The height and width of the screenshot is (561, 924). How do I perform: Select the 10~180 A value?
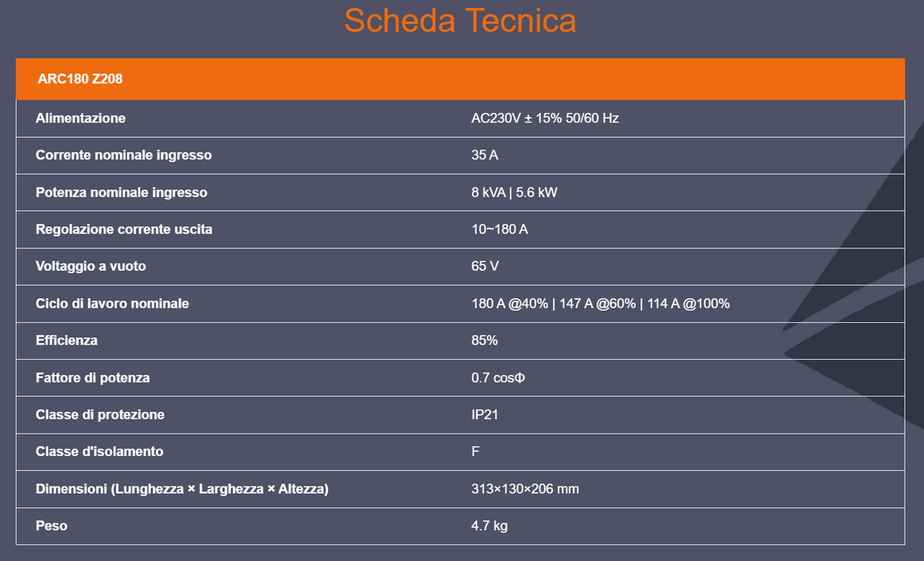[500, 229]
